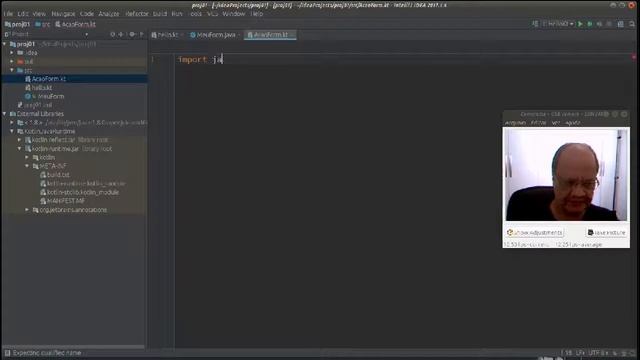Click the webcam video preview
Screen dimensions: 640x360
click(566, 175)
